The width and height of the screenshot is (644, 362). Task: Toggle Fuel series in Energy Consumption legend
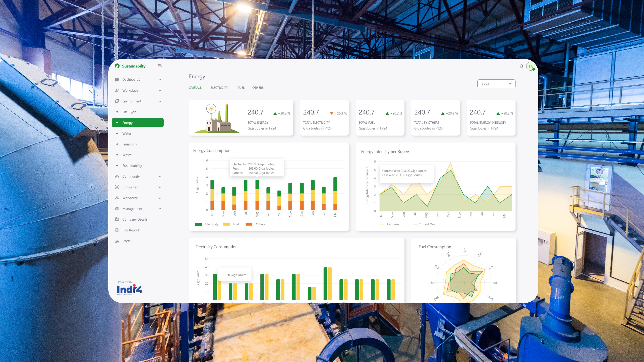pyautogui.click(x=231, y=224)
